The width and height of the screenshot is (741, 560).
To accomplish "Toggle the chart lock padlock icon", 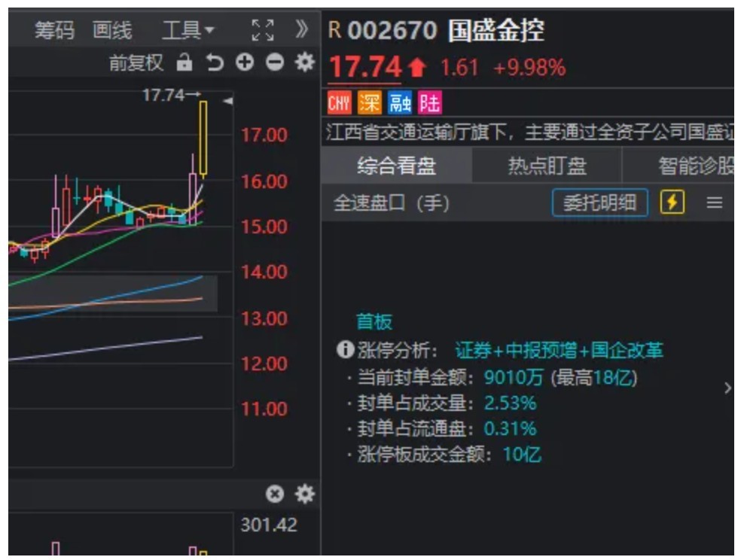I will (184, 63).
